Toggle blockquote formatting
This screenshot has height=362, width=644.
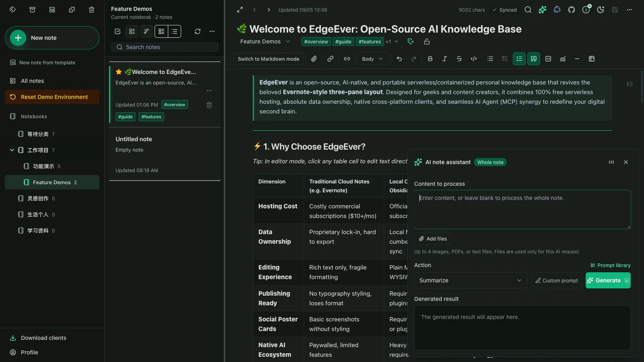(534, 59)
